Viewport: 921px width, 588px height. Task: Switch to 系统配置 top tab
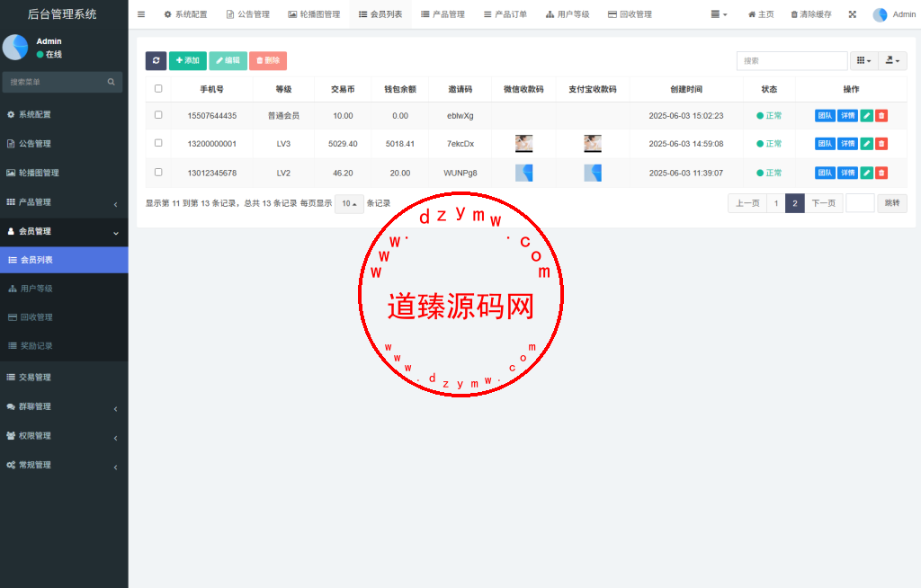[x=185, y=14]
